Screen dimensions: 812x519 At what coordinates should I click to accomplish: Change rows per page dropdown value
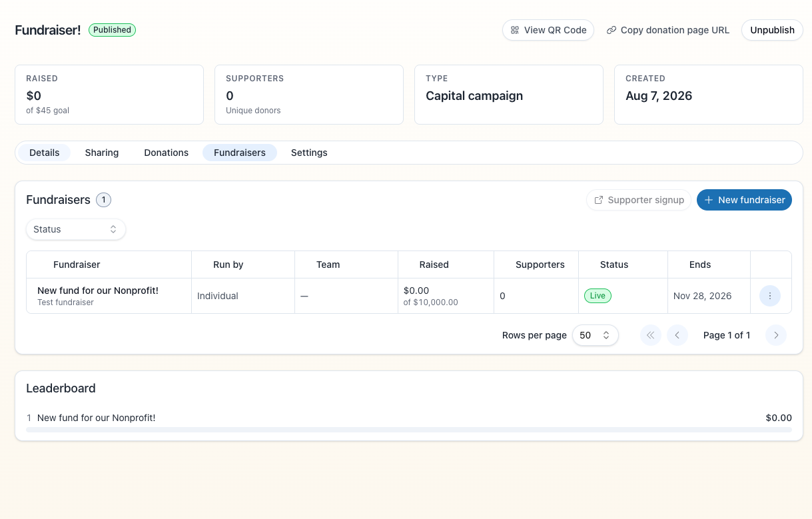tap(596, 335)
